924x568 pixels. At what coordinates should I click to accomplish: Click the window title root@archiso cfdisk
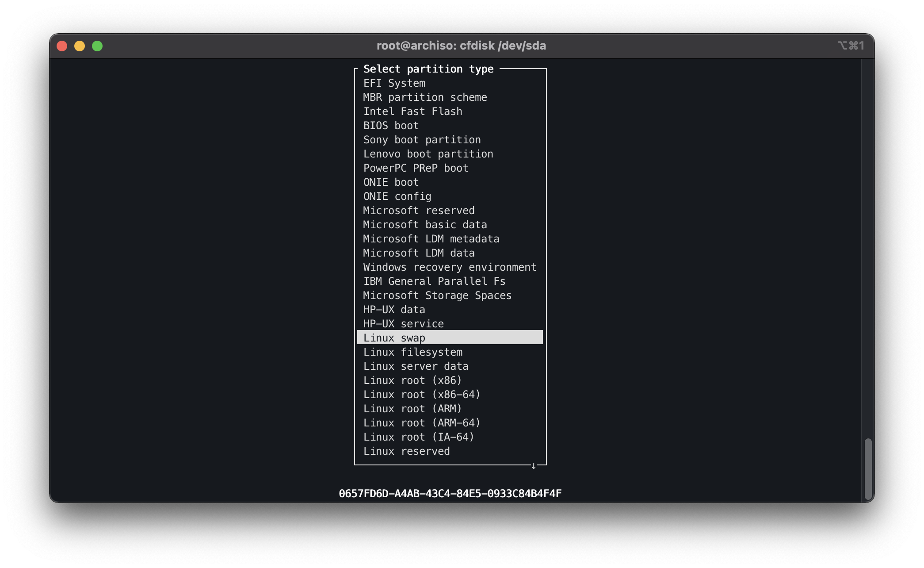coord(461,46)
